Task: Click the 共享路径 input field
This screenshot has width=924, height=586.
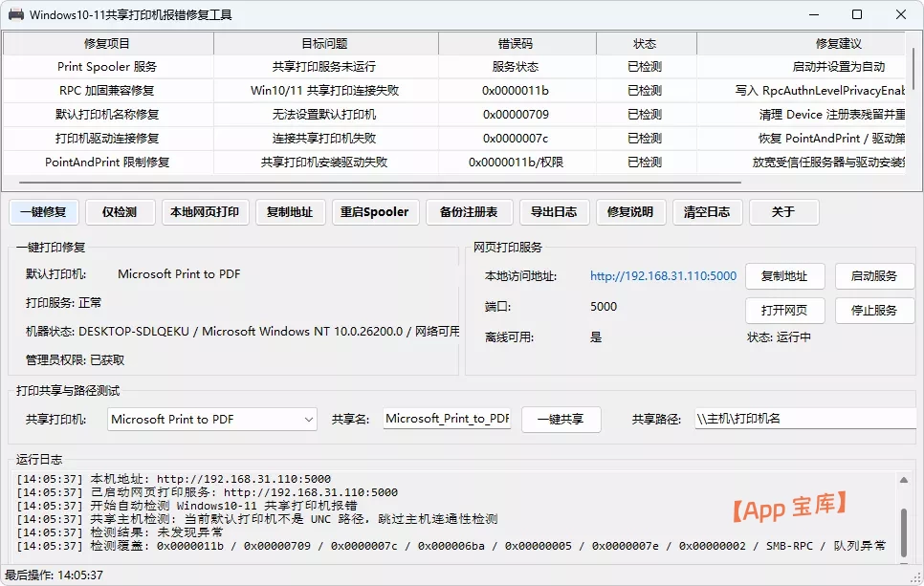Action: pyautogui.click(x=805, y=419)
